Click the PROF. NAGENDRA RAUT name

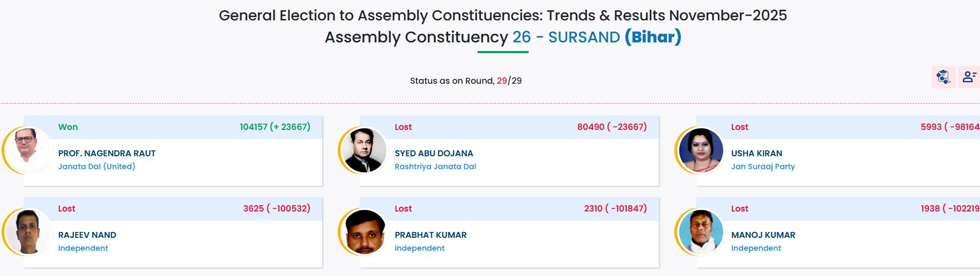click(107, 154)
